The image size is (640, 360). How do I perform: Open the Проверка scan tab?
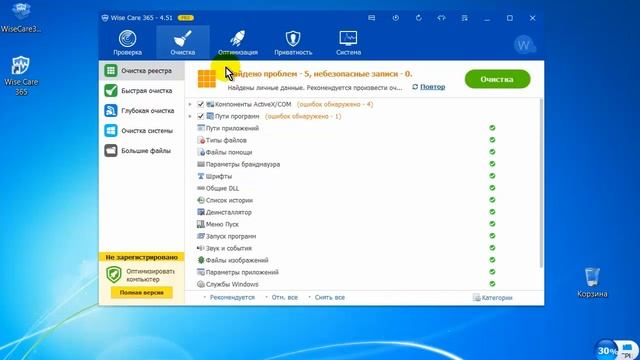tap(127, 43)
